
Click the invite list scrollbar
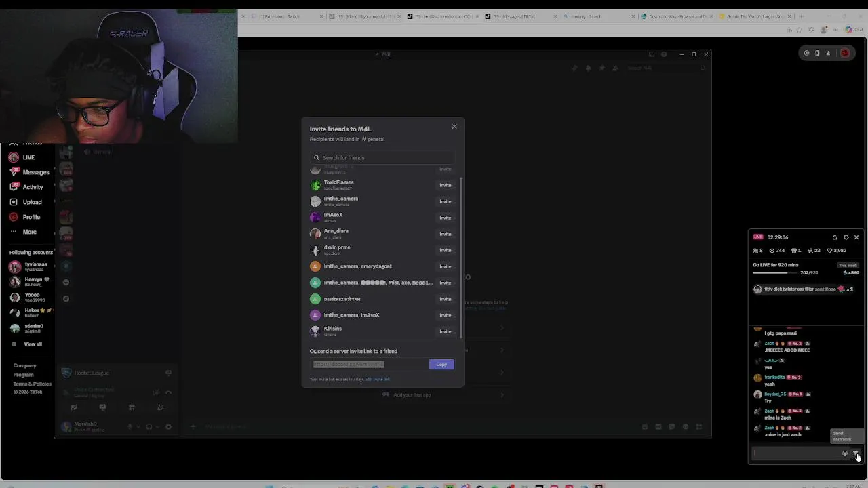pos(461,258)
